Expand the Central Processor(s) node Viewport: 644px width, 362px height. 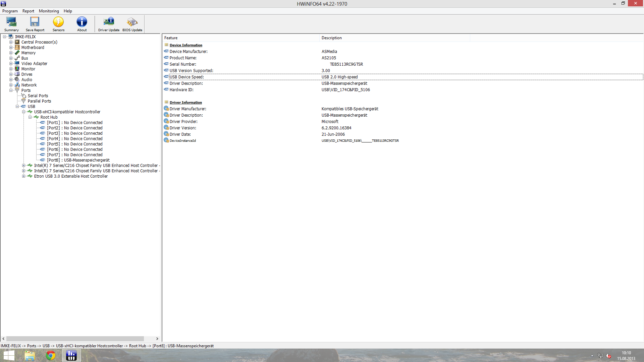point(11,42)
